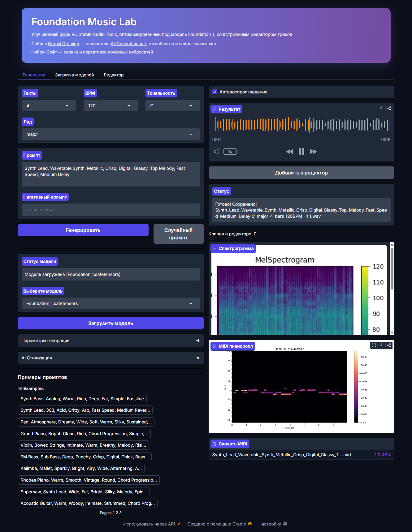This screenshot has height=532, width=412.
Task: Share the Результат audio clip
Action: point(389,108)
